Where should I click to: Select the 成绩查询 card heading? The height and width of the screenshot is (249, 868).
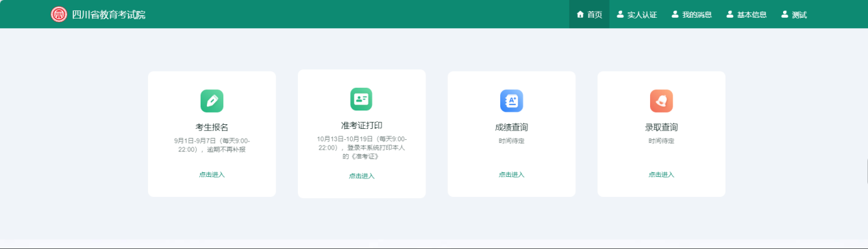click(511, 127)
